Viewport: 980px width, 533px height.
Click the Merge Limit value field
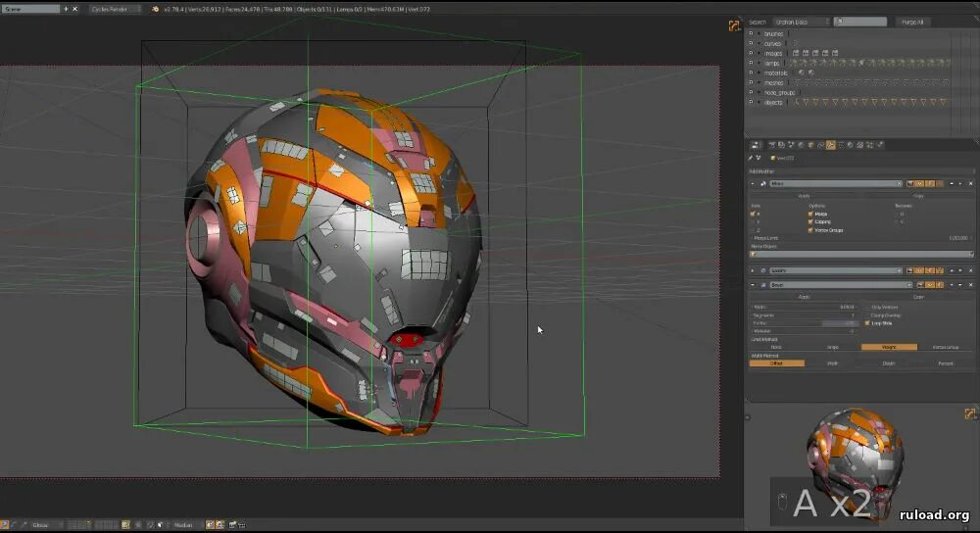tap(861, 238)
